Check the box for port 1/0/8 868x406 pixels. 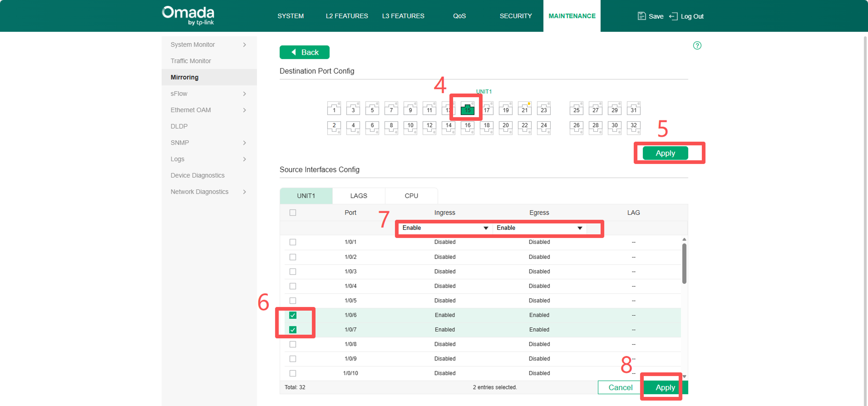click(x=292, y=344)
